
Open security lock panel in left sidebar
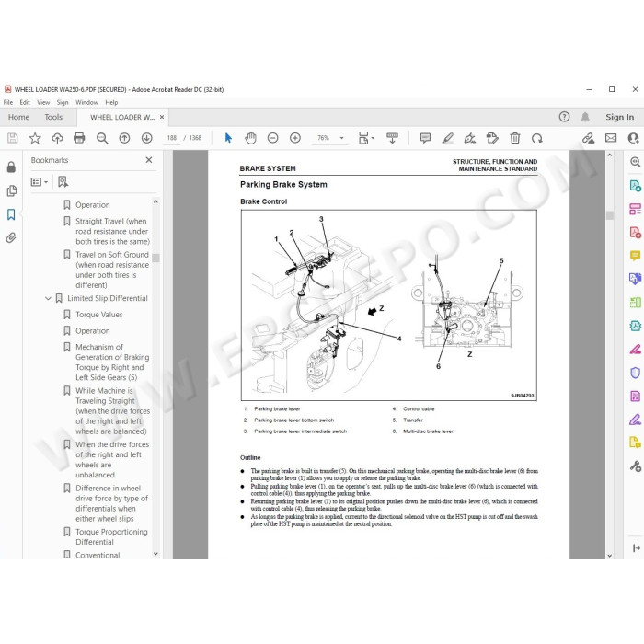coord(11,167)
